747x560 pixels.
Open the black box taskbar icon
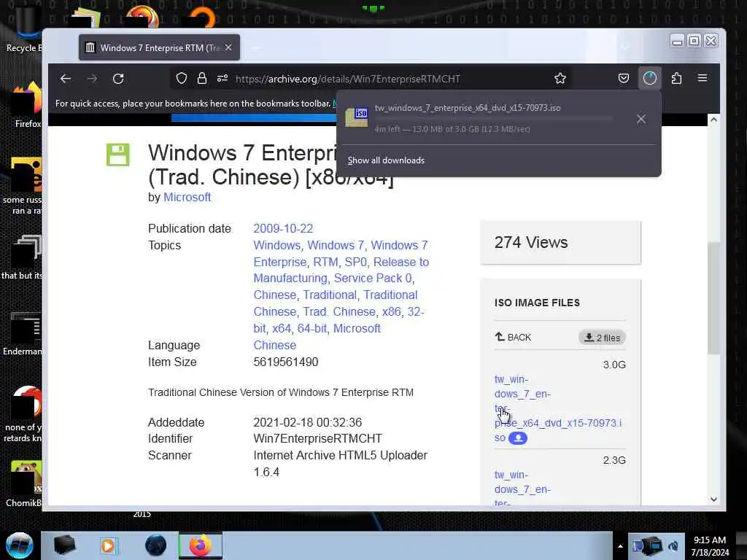64,545
